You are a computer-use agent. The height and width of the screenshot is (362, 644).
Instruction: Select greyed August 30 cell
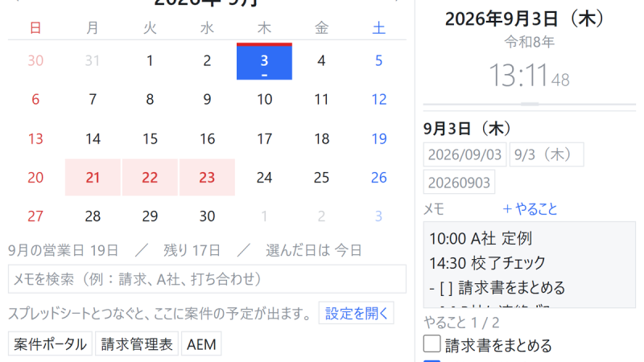[35, 61]
